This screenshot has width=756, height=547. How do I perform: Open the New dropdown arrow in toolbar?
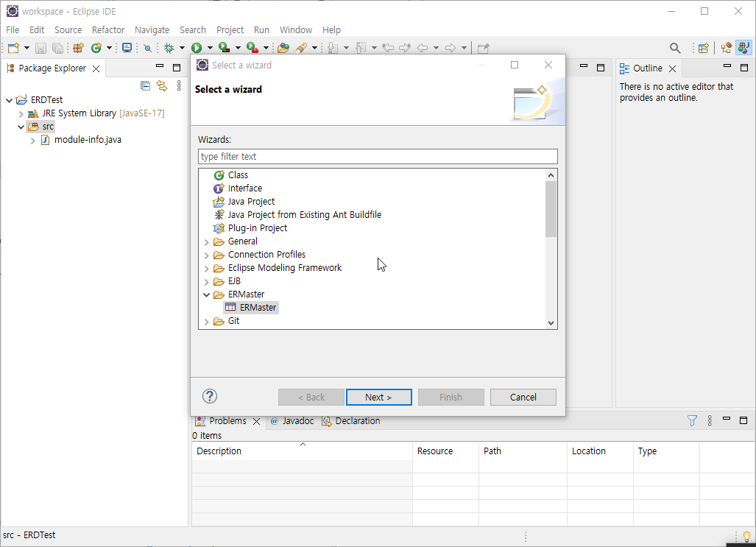point(27,48)
